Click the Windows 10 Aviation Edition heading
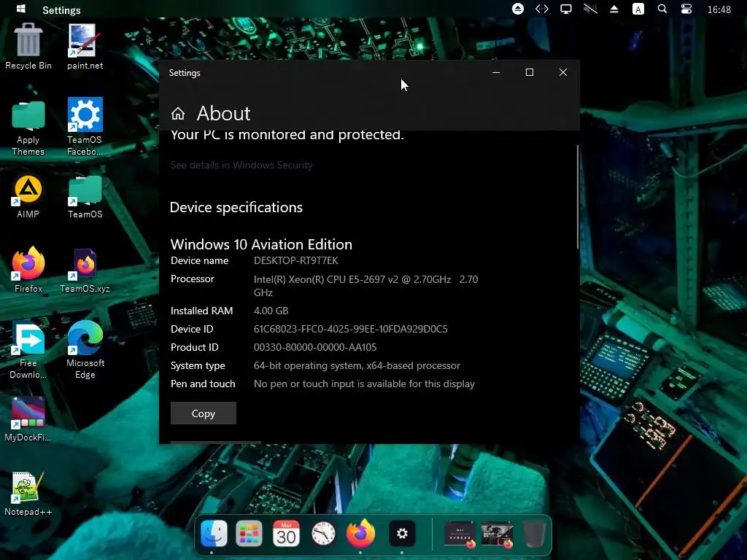747x560 pixels. coord(262,244)
